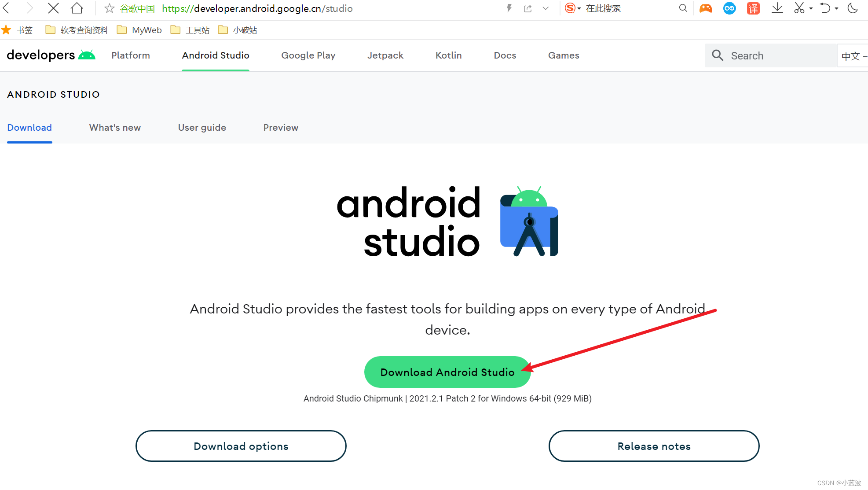Click the browser home icon
868x490 pixels.
(77, 8)
